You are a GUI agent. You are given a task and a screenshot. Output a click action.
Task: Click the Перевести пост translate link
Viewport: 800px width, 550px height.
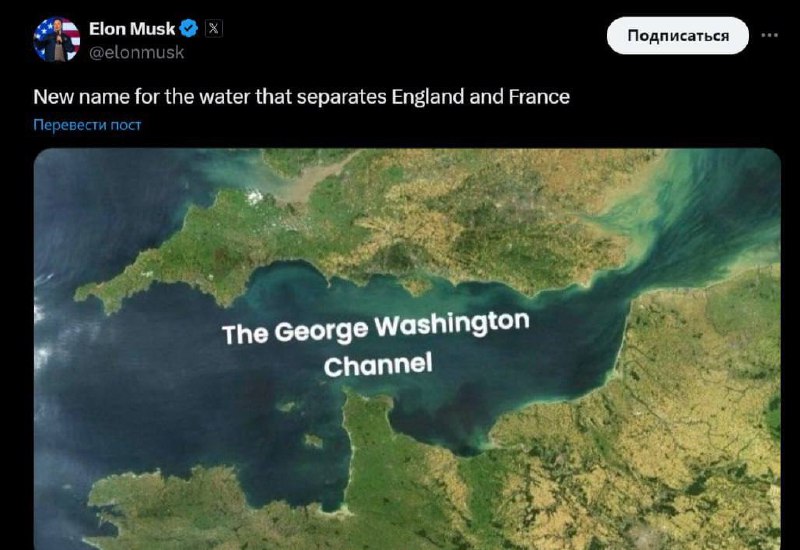[x=87, y=125]
